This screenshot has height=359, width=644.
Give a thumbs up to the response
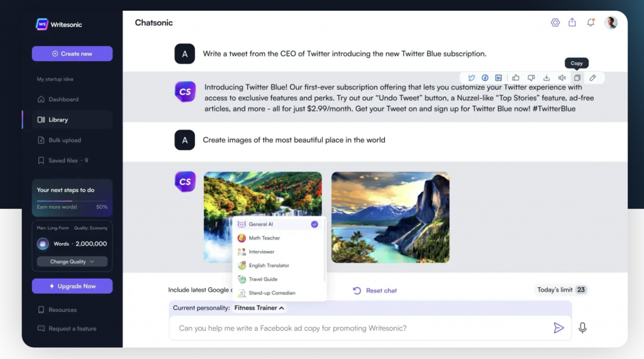point(516,77)
